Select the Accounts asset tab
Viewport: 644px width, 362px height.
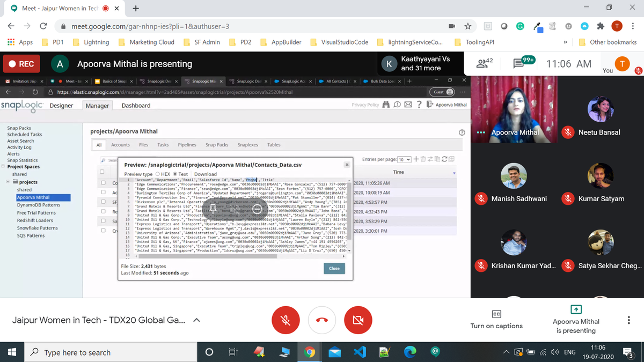point(120,145)
